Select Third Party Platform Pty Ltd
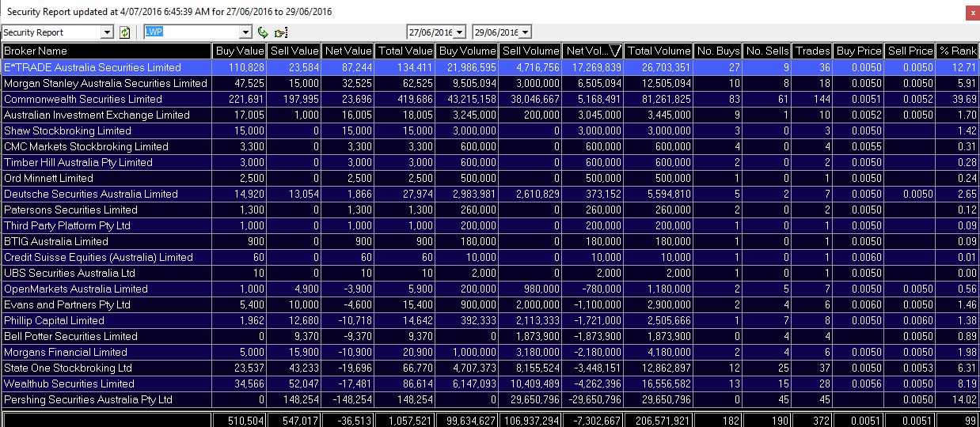This screenshot has height=427, width=980. [x=67, y=225]
